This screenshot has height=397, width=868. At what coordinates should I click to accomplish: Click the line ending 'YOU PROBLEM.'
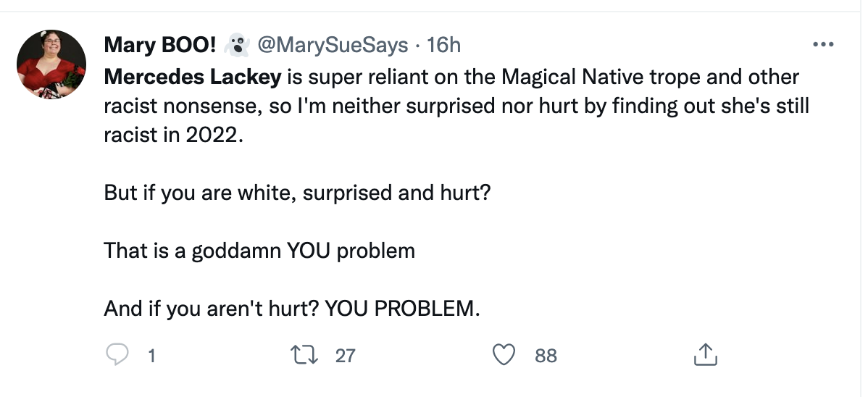(292, 309)
